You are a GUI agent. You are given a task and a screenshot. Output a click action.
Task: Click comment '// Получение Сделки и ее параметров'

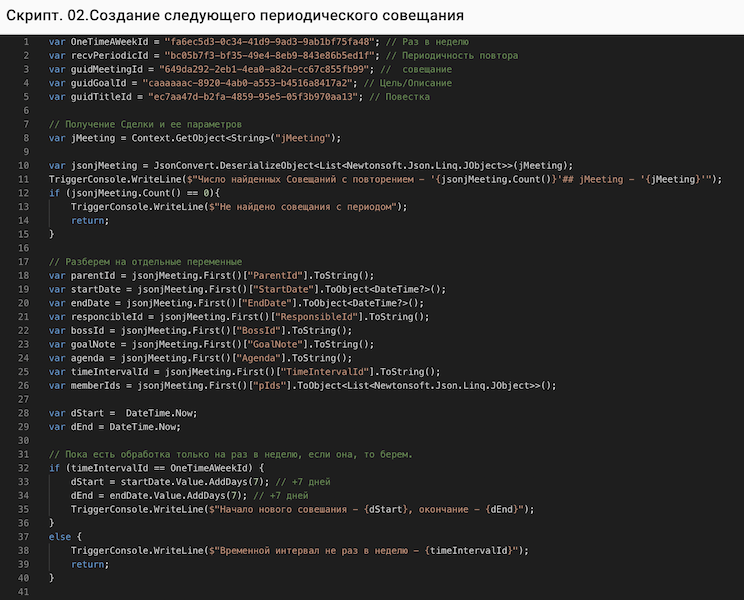pyautogui.click(x=145, y=124)
